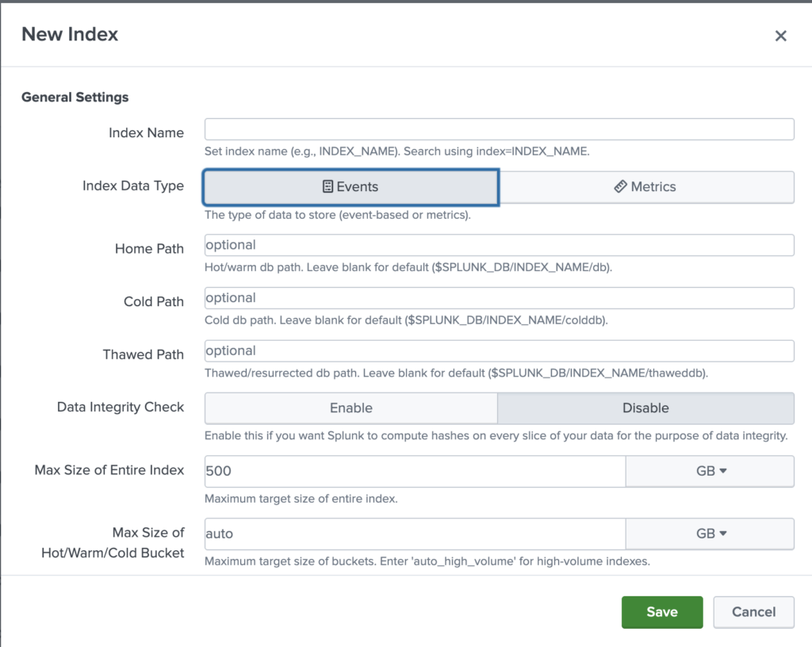Click the 'Thawed Path' label
This screenshot has width=812, height=647.
pos(143,354)
